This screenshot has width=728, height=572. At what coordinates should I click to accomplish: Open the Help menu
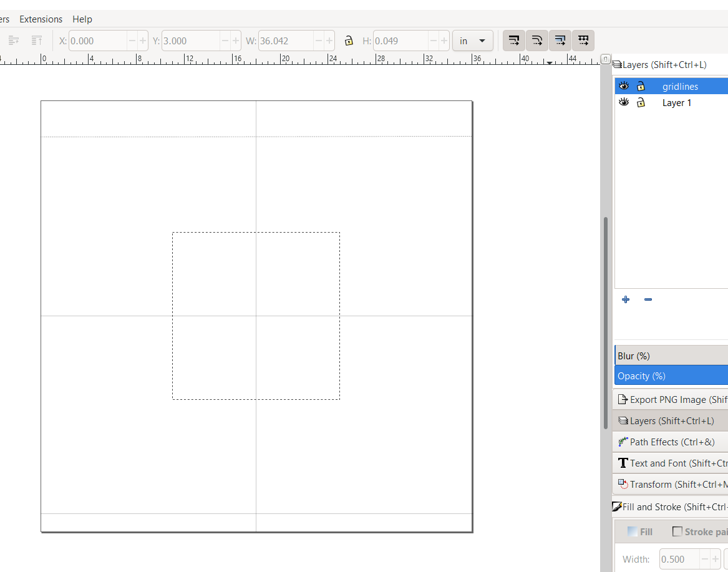(82, 19)
